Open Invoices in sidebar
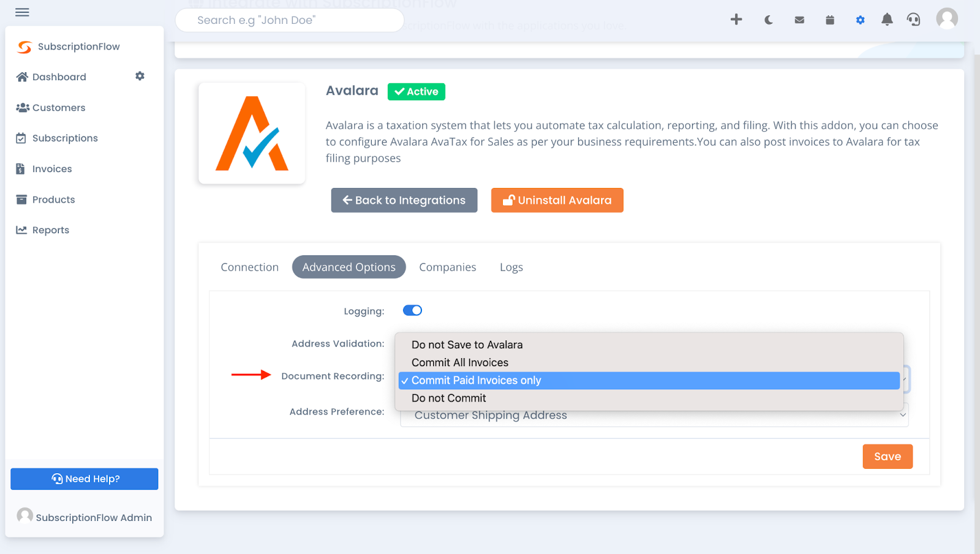 52,169
